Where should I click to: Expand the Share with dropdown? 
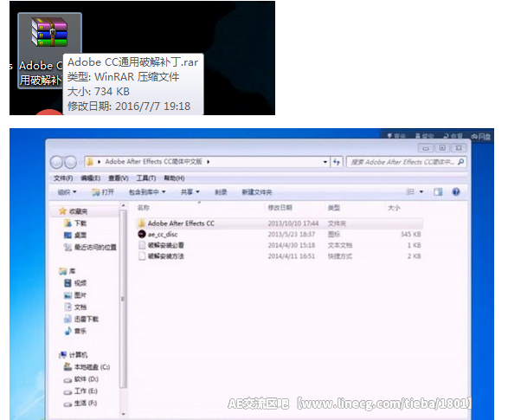(x=190, y=192)
